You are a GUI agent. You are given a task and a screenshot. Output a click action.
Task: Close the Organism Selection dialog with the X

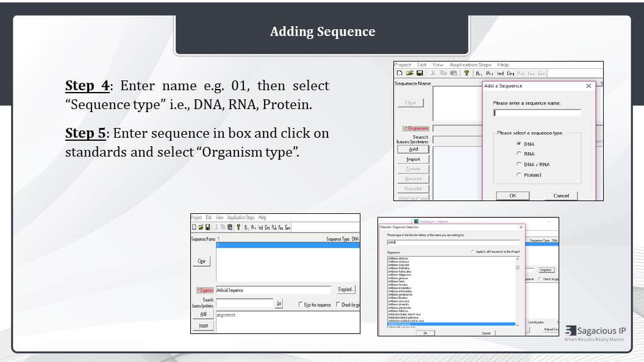pos(521,227)
